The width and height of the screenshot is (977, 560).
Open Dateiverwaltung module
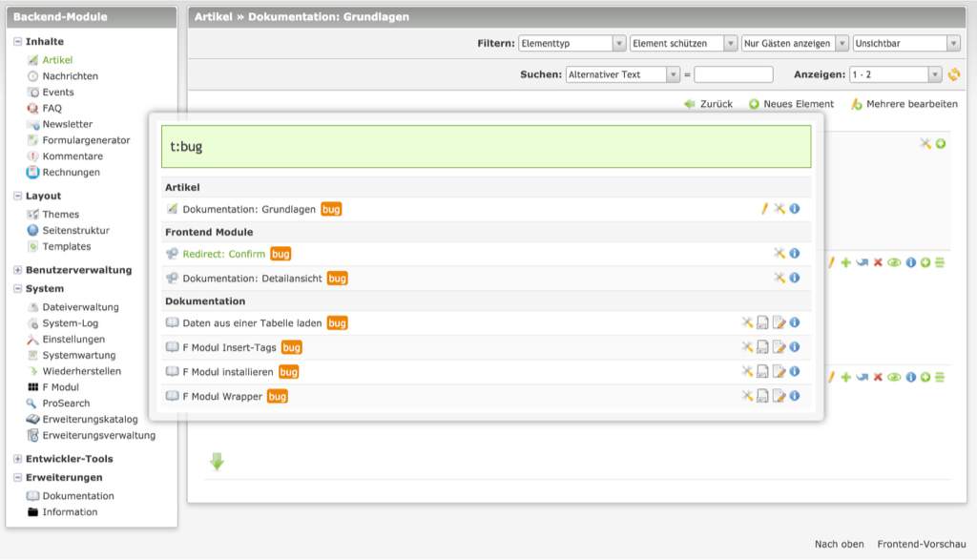click(80, 307)
